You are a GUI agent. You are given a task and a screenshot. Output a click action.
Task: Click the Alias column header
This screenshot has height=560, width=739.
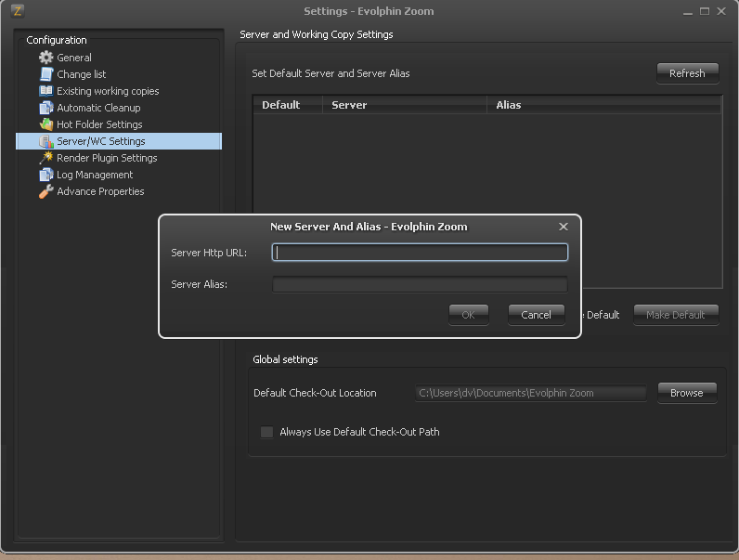coord(603,105)
